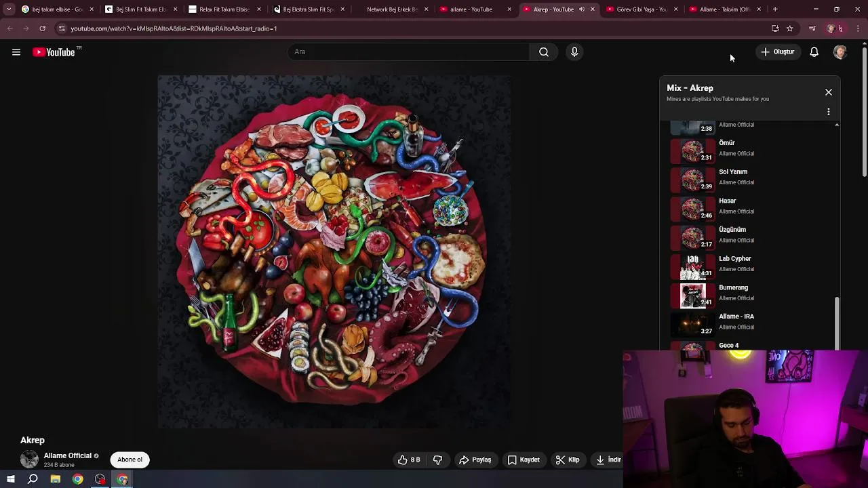The width and height of the screenshot is (868, 488).
Task: Share the video using Paylaş
Action: [475, 460]
